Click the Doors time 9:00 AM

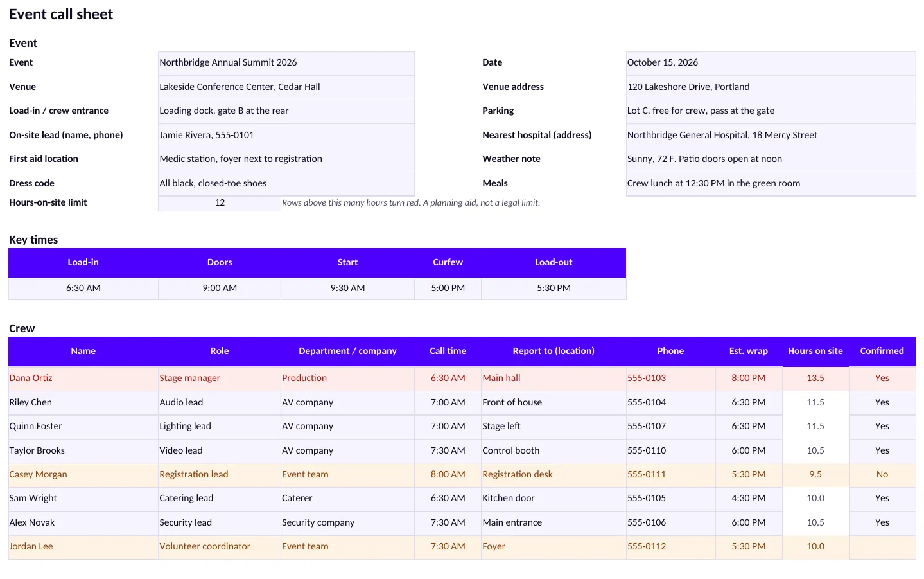[x=220, y=289]
